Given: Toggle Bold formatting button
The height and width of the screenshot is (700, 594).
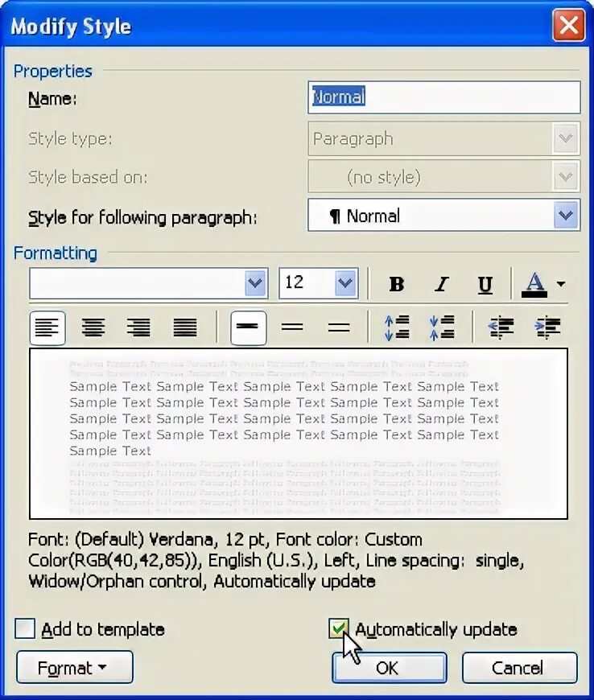Looking at the screenshot, I should [x=396, y=284].
